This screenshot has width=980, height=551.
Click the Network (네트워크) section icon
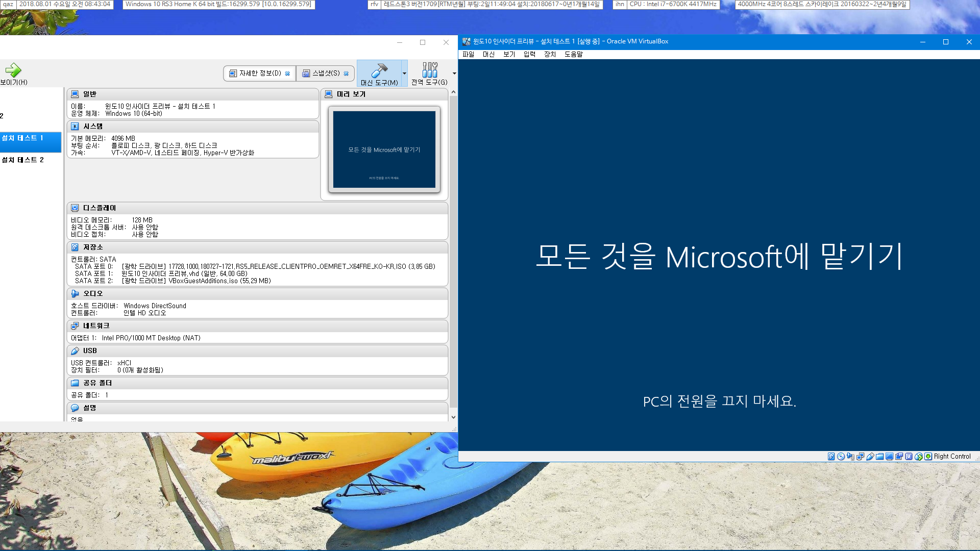pos(75,325)
